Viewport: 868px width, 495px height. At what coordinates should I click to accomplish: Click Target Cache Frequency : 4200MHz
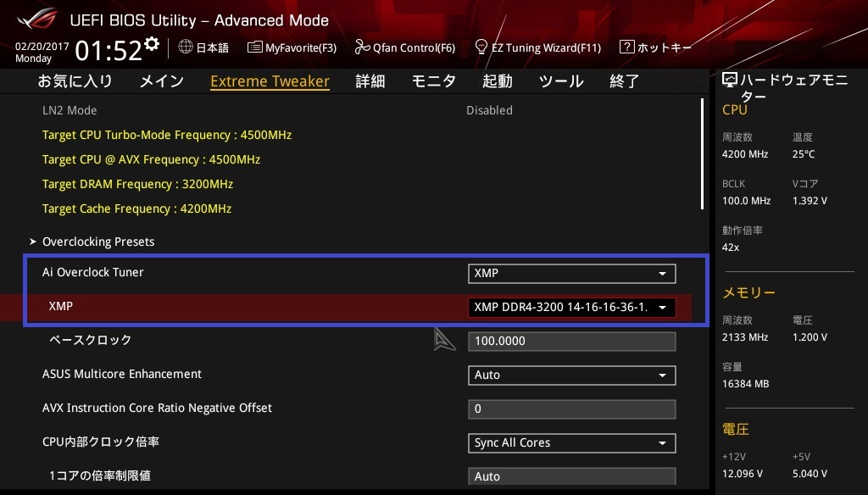136,209
